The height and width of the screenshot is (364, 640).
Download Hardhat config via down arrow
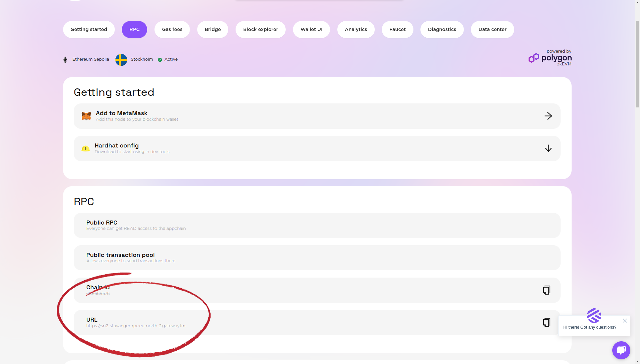[x=548, y=148]
